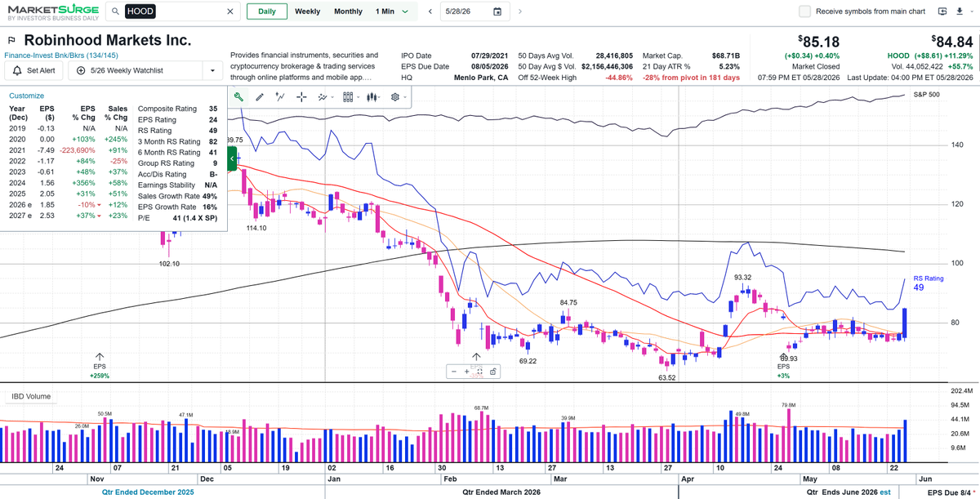Viewport: 980px width, 499px height.
Task: Expand the 5/26 Weekly Watchlist dropdown arrow
Action: [x=213, y=70]
